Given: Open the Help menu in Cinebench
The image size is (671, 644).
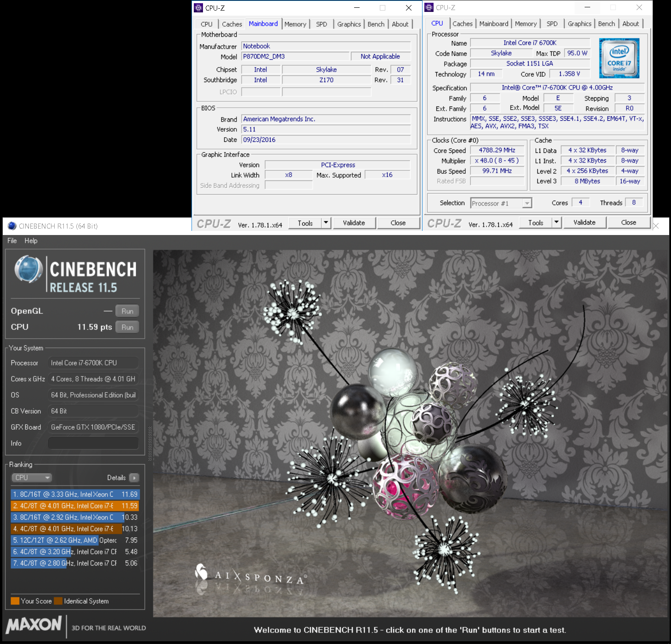Looking at the screenshot, I should 31,241.
